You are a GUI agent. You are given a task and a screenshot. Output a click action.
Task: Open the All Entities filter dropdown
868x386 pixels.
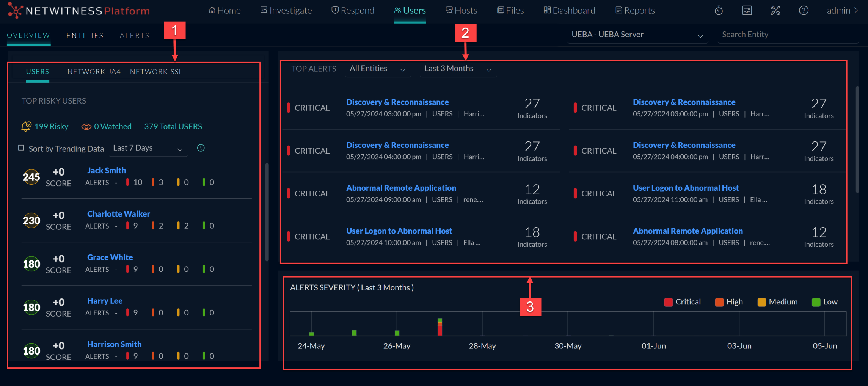click(x=377, y=69)
